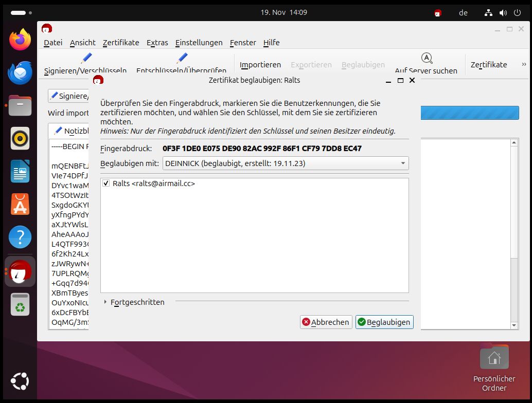Open Firefox from the dock
The width and height of the screenshot is (532, 403).
pyautogui.click(x=20, y=40)
